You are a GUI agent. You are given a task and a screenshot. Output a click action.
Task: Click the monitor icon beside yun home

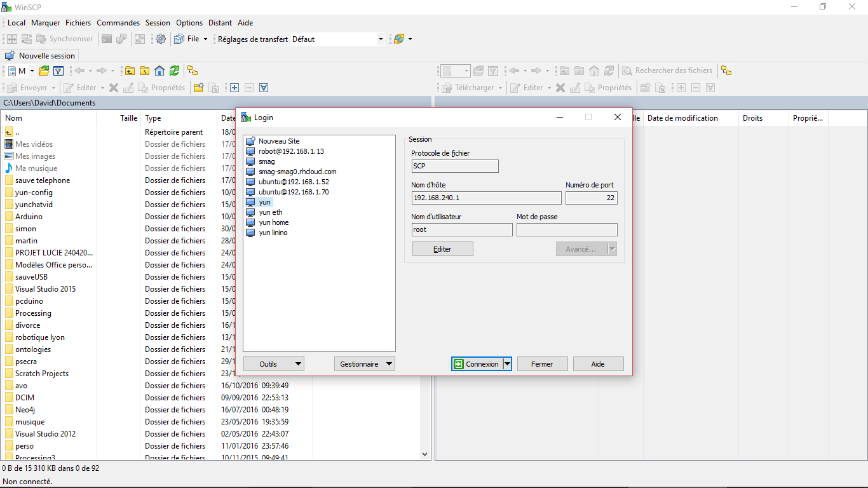point(250,222)
